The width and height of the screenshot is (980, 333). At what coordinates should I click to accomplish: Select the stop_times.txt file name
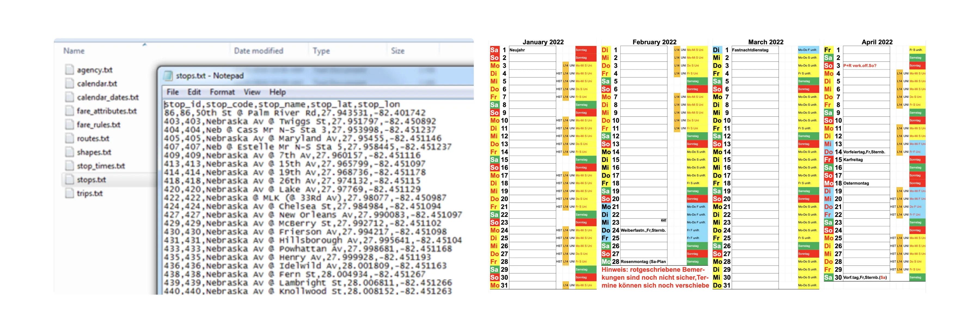[x=101, y=166]
